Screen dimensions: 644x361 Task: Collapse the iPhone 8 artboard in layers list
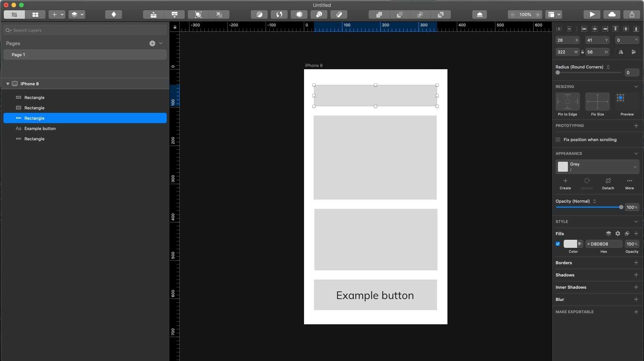[x=8, y=83]
